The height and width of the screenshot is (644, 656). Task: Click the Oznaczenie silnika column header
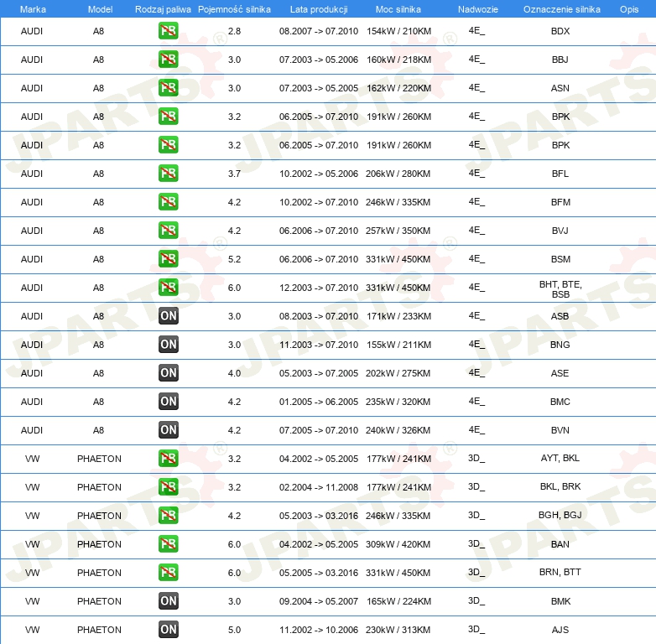click(561, 9)
